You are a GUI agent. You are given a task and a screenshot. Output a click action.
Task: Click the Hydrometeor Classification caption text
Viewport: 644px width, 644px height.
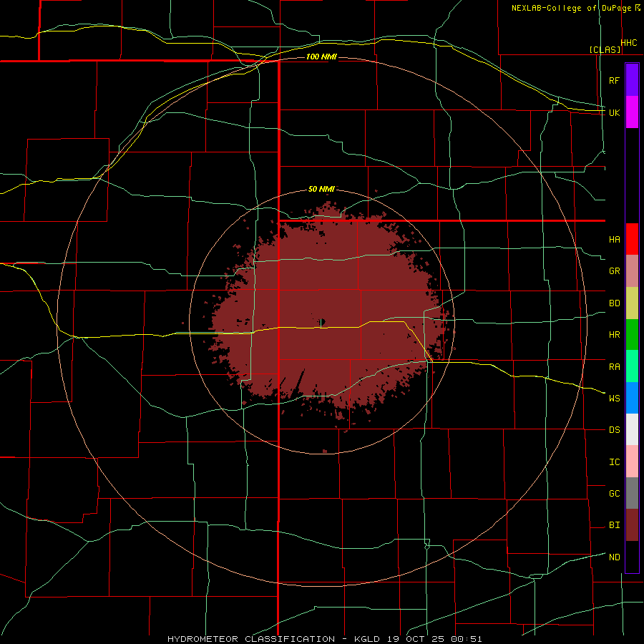251,639
